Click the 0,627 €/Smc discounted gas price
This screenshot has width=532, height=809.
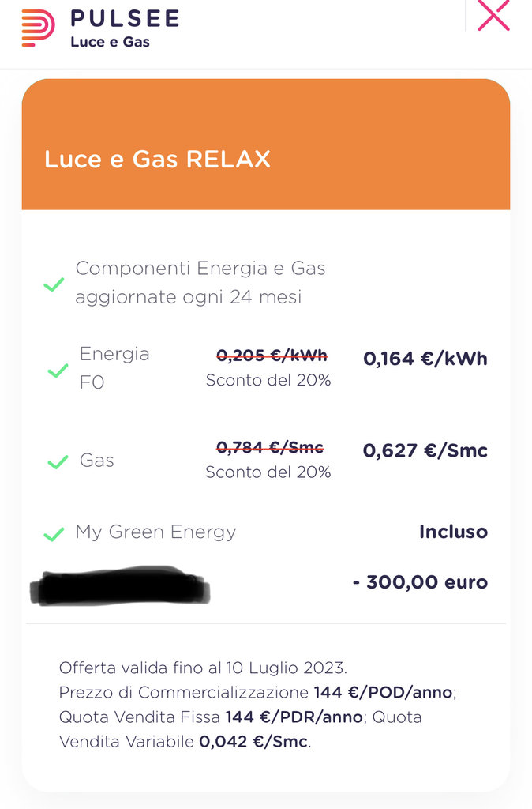[x=425, y=451]
